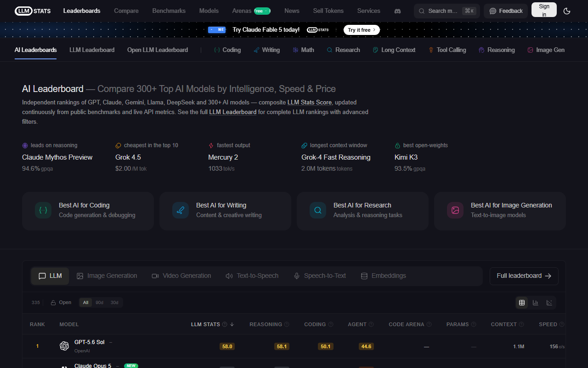588x368 pixels.
Task: Toggle the Open models filter
Action: [61, 302]
